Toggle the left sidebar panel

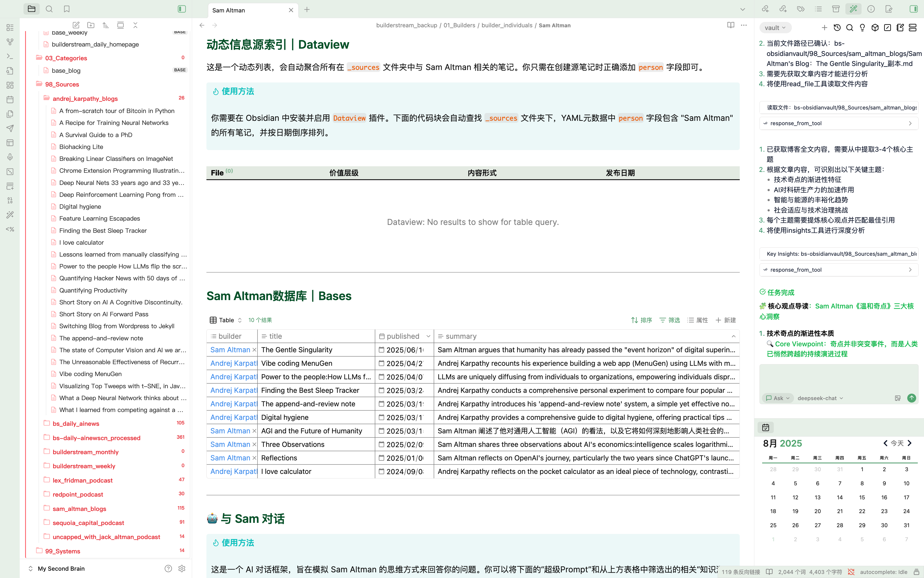point(182,9)
